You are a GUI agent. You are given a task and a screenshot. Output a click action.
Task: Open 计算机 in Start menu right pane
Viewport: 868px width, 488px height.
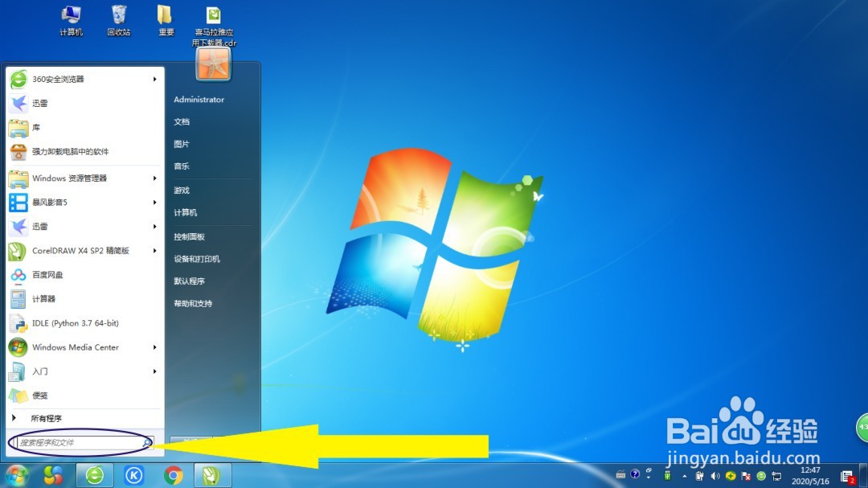pyautogui.click(x=186, y=213)
